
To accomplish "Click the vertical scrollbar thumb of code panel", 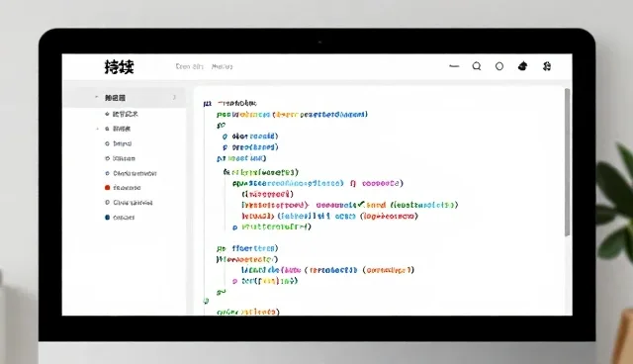I will pos(567,162).
